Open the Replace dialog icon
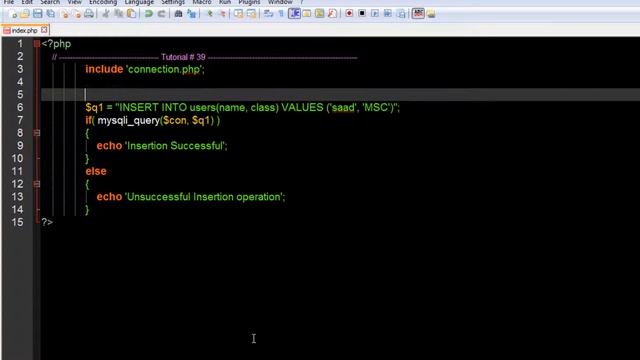This screenshot has width=640, height=360. pyautogui.click(x=191, y=14)
